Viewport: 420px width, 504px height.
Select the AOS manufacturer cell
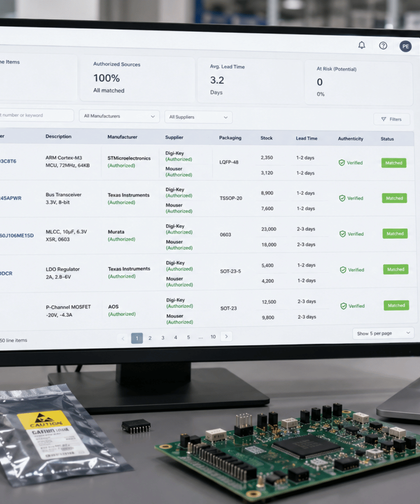tap(122, 310)
